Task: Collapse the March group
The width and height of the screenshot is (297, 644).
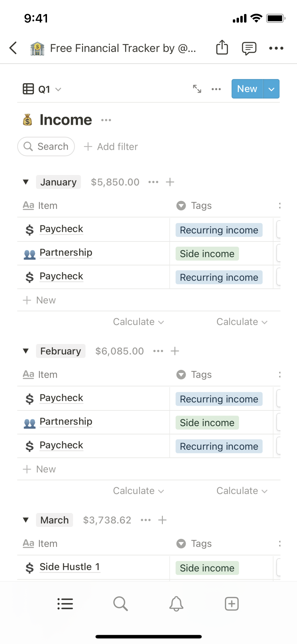Action: coord(26,520)
